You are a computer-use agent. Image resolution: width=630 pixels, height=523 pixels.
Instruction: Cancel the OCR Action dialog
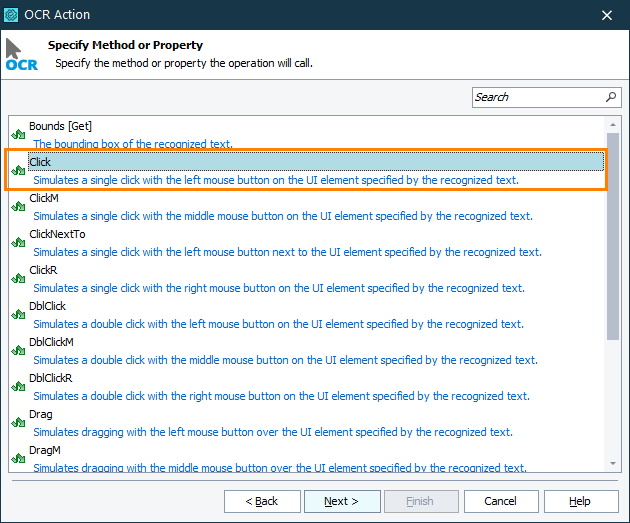[x=500, y=501]
